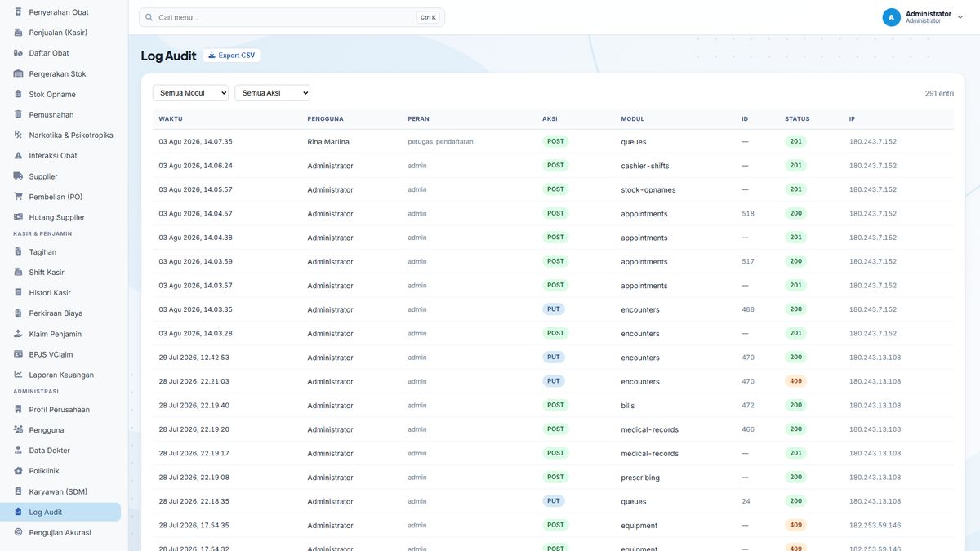
Task: Click the ID value 518
Action: [748, 214]
